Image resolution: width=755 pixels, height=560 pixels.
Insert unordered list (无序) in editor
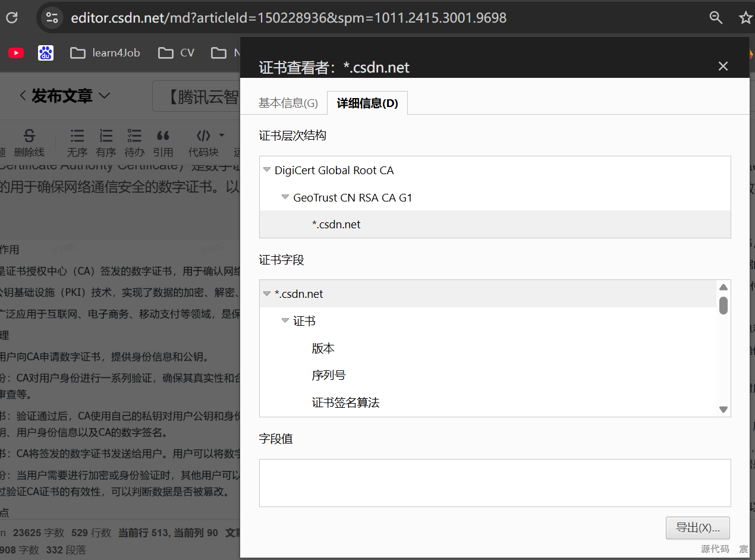(x=77, y=143)
